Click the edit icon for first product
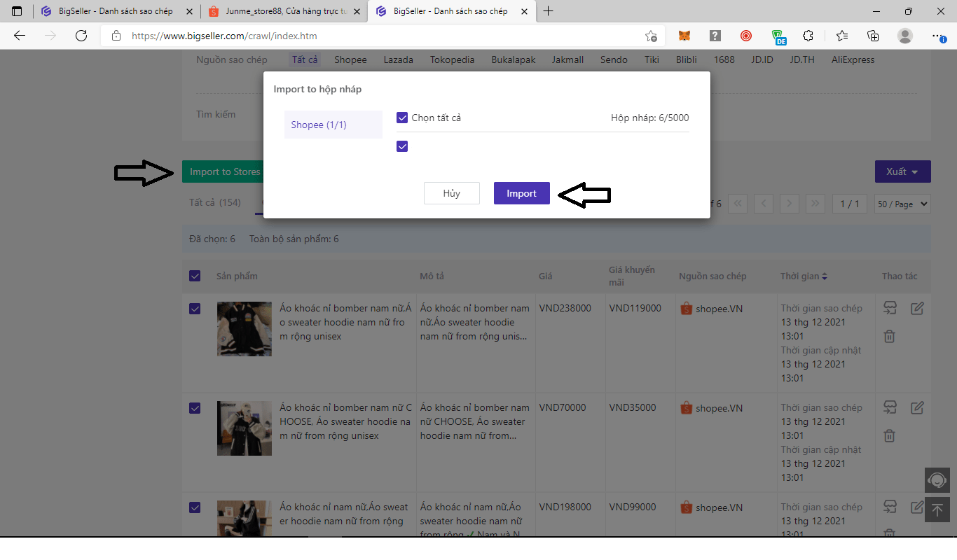 click(917, 308)
